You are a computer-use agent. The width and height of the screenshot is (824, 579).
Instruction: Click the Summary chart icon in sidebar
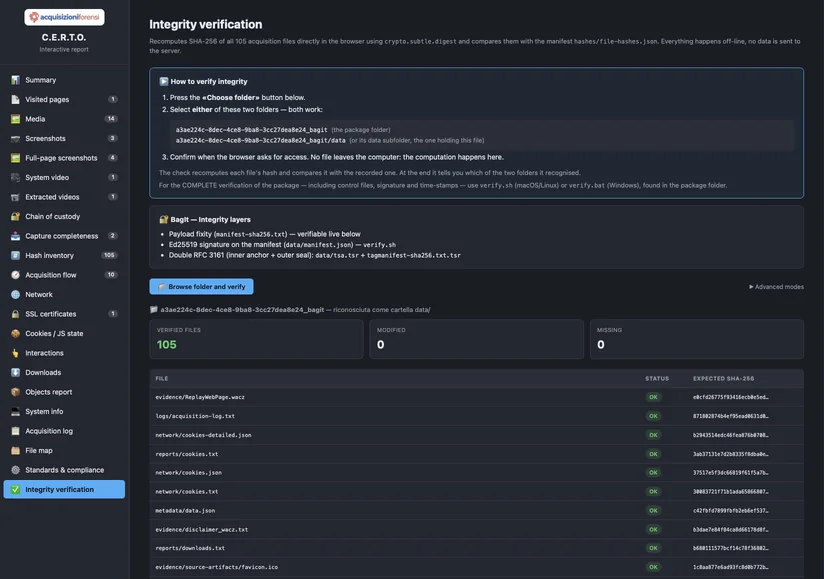tap(15, 80)
